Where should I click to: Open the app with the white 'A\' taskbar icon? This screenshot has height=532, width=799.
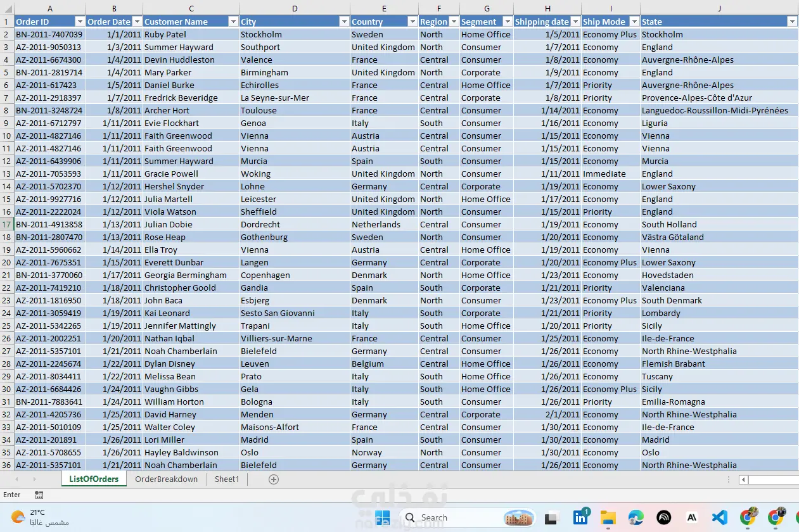(691, 517)
